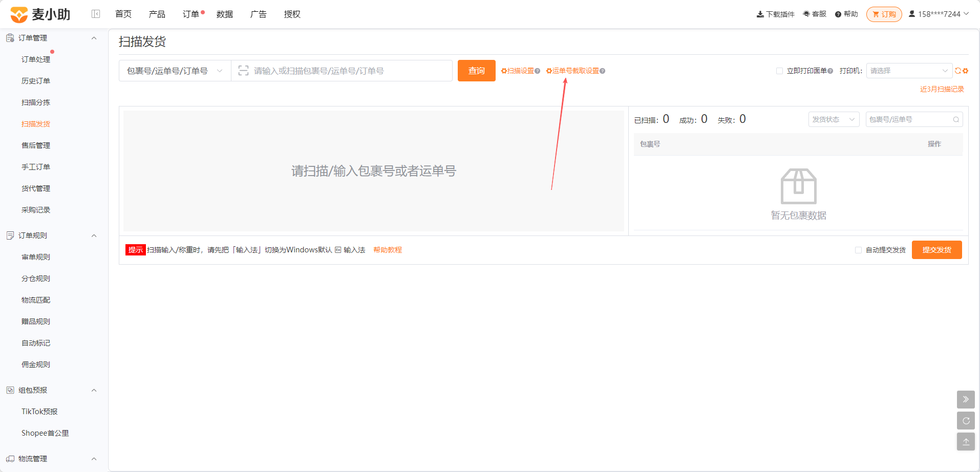Image resolution: width=980 pixels, height=472 pixels.
Task: Go to 手工订单
Action: tap(36, 167)
